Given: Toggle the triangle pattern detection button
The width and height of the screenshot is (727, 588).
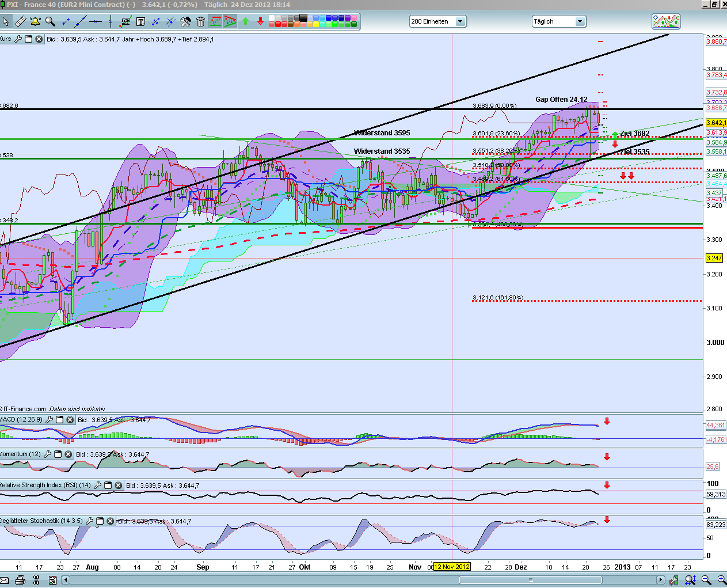Looking at the screenshot, I should (230, 21).
